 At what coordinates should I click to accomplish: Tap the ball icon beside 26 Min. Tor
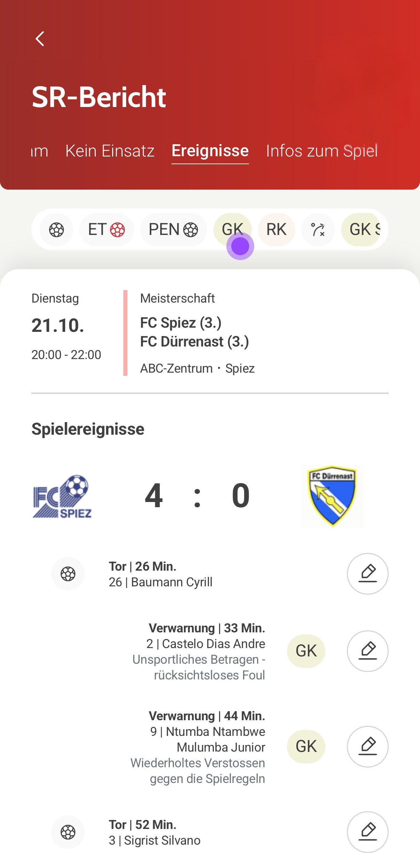tap(68, 574)
